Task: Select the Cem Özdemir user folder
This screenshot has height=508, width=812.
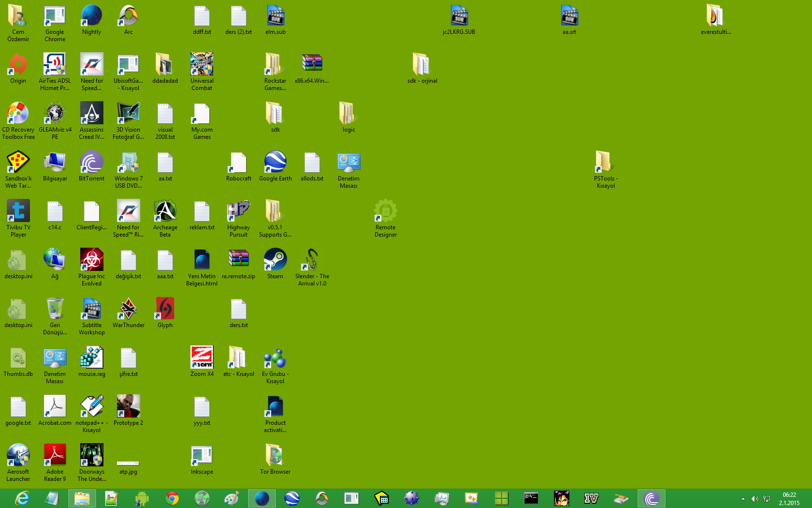Action: click(18, 23)
